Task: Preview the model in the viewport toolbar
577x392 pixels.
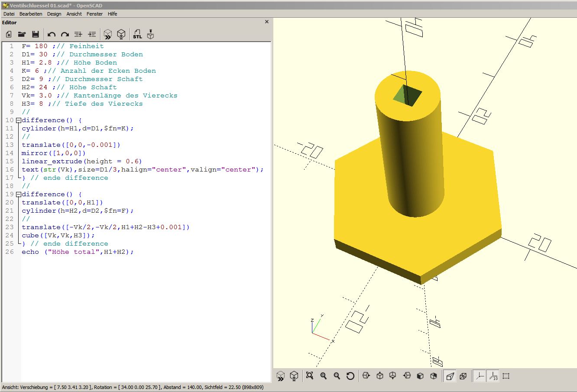Action: click(x=281, y=376)
